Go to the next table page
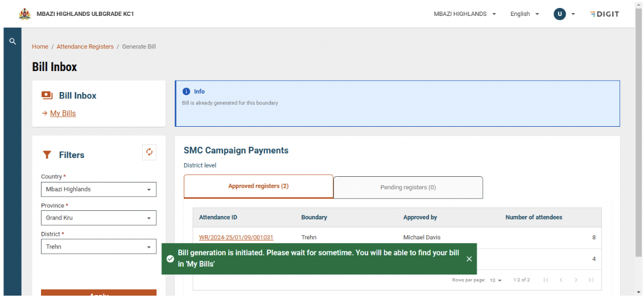644x299 pixels. 576,280
